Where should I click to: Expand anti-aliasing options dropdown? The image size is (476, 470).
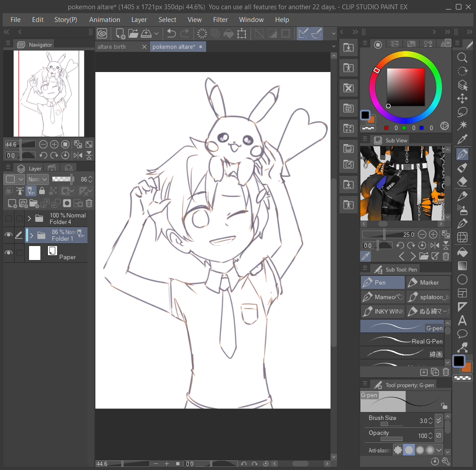tap(439, 450)
